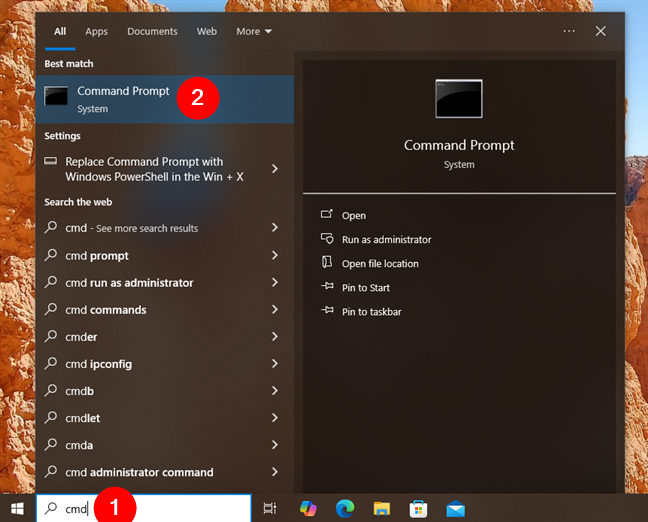Expand chevron beside 'cmda'
Screen dimensions: 648x522
point(275,445)
